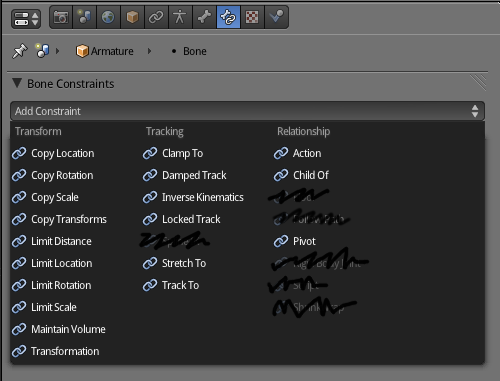Screen dimensions: 500x381
Task: Open Object Constraints chain tab
Action: point(156,17)
